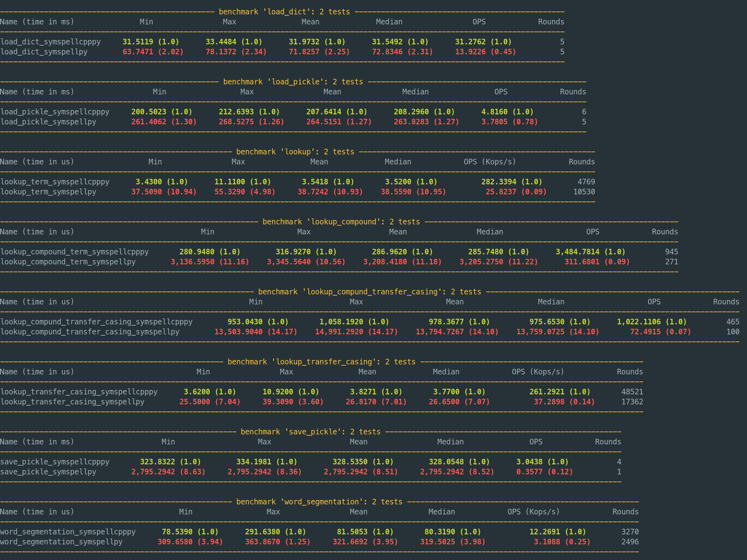
Task: Select lookup_compound_term_symspellpy row name
Action: click(68, 262)
